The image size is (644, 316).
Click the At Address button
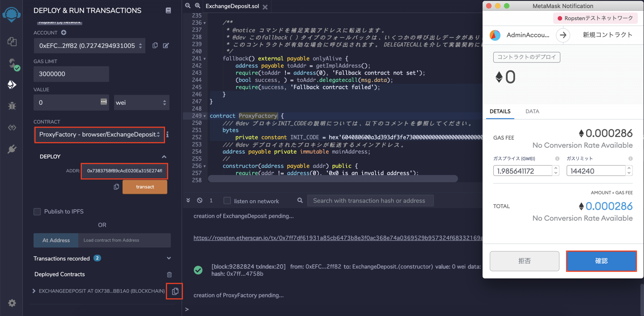coord(56,240)
